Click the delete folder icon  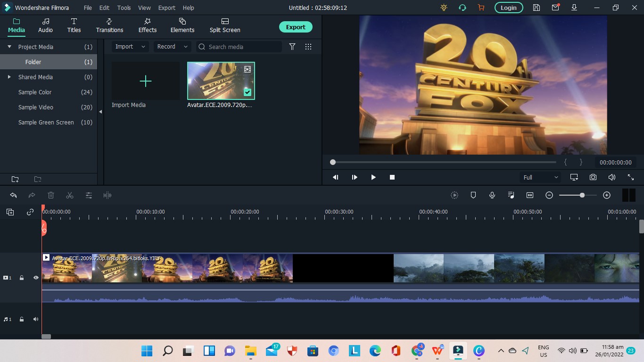(38, 179)
